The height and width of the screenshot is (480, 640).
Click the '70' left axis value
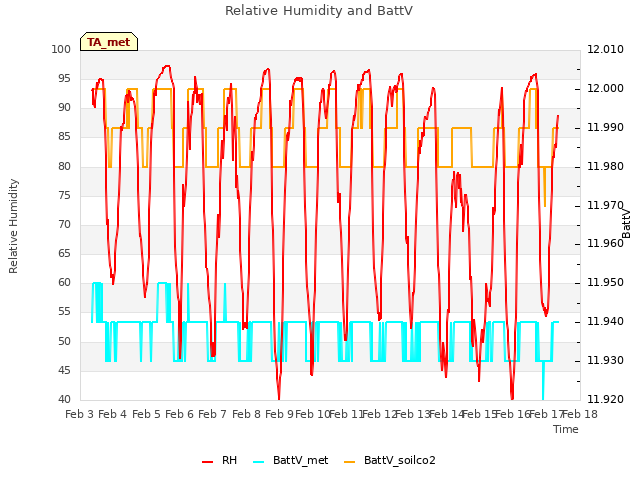point(64,224)
